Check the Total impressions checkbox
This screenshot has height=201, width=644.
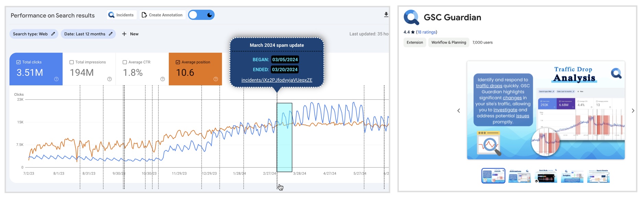[72, 62]
